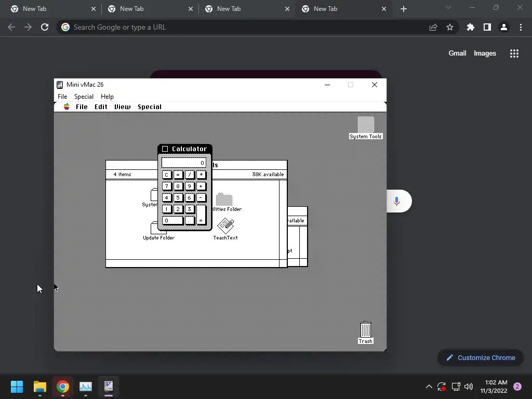
Task: Open the Chrome profile avatar icon
Action: coord(504,27)
